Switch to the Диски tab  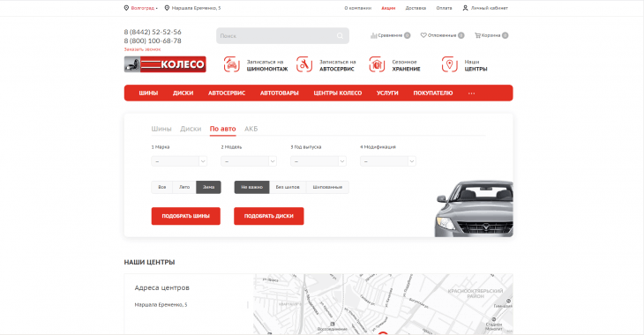click(191, 129)
